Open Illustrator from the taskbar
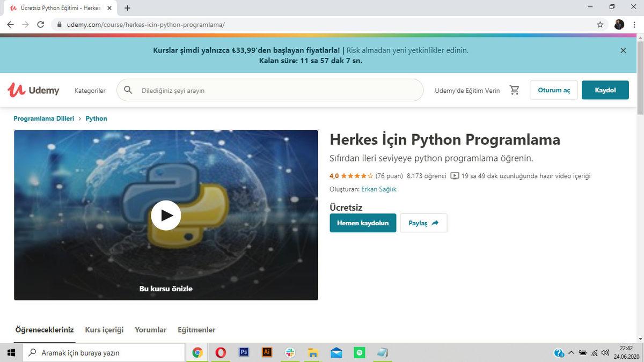Viewport: 644px width, 362px height. coord(267,352)
